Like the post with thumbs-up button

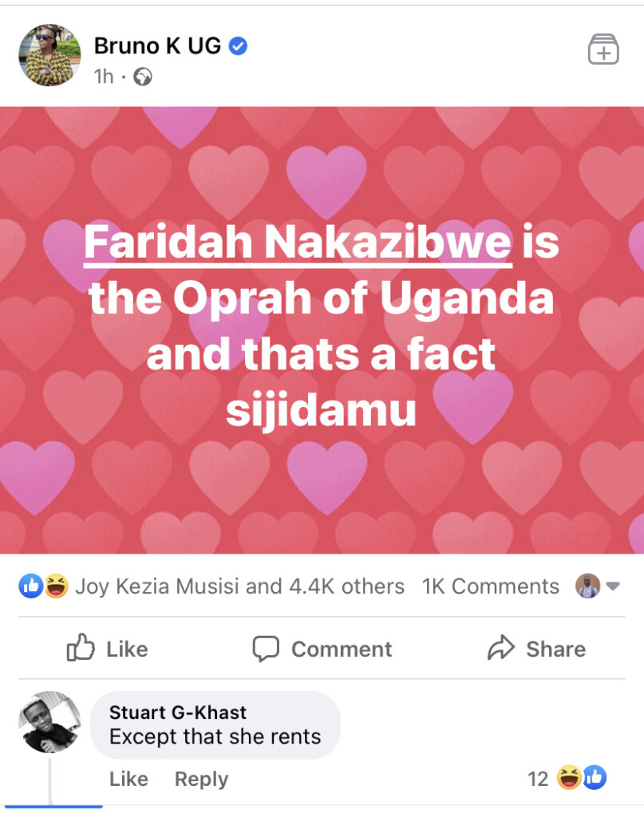pyautogui.click(x=107, y=648)
